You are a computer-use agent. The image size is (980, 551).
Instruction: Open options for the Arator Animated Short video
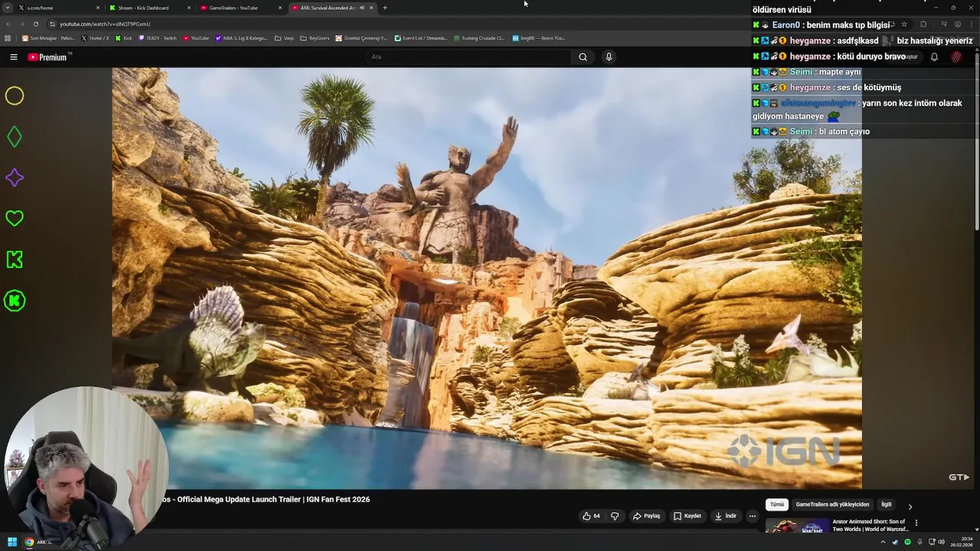point(916,523)
